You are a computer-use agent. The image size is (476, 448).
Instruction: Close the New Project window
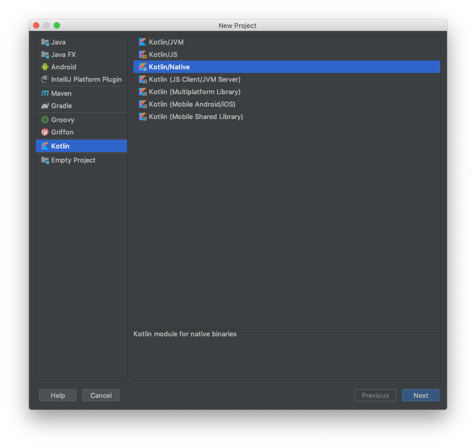36,25
